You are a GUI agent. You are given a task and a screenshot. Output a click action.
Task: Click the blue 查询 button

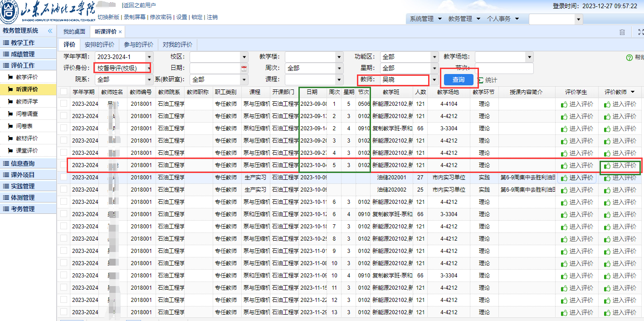[459, 79]
